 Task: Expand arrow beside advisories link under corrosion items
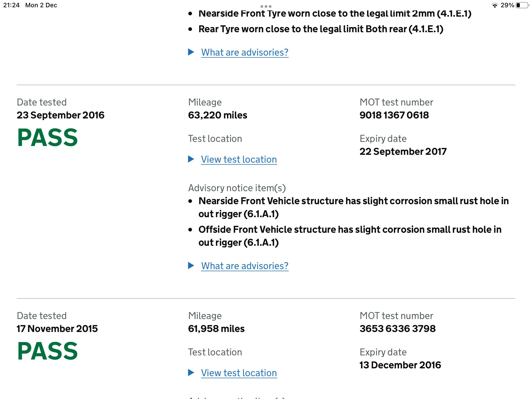[191, 265]
